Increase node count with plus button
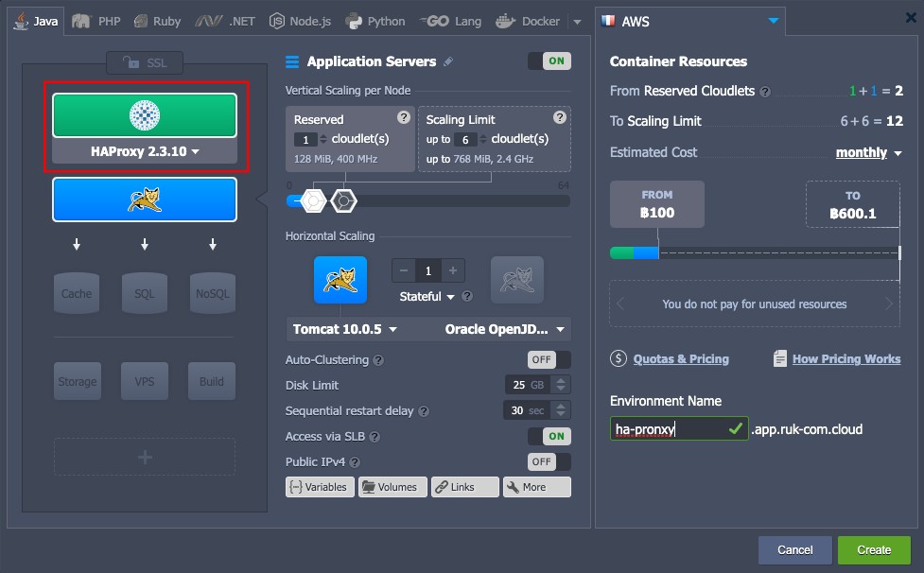The image size is (924, 573). point(453,270)
